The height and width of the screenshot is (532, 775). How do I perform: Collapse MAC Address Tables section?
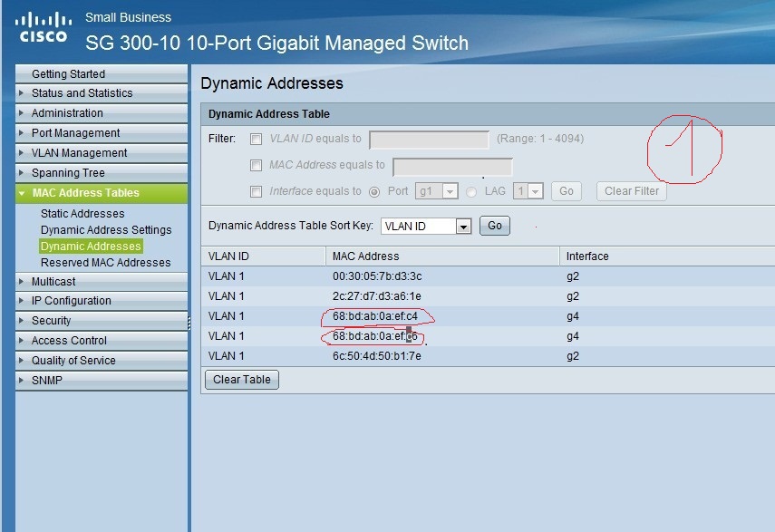22,193
